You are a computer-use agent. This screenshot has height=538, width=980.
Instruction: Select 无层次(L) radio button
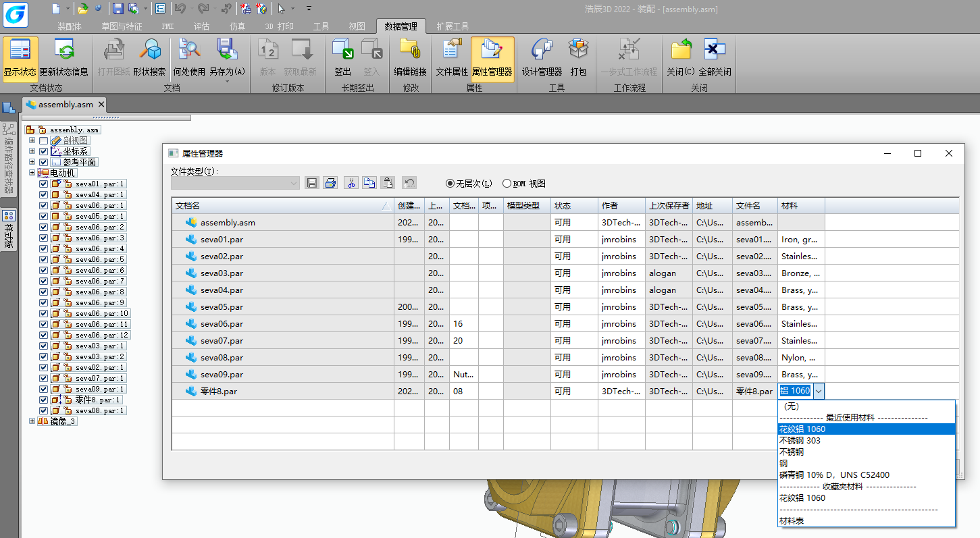(450, 184)
